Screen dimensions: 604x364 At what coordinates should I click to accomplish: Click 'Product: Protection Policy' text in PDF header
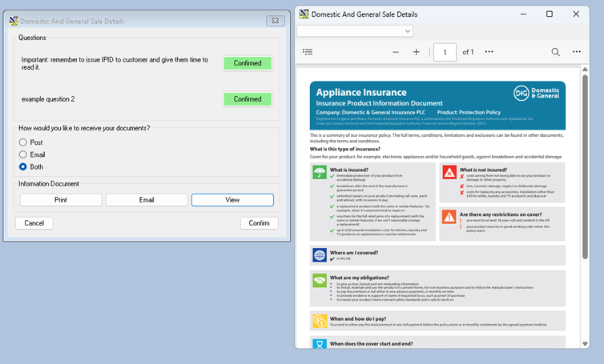tap(469, 112)
